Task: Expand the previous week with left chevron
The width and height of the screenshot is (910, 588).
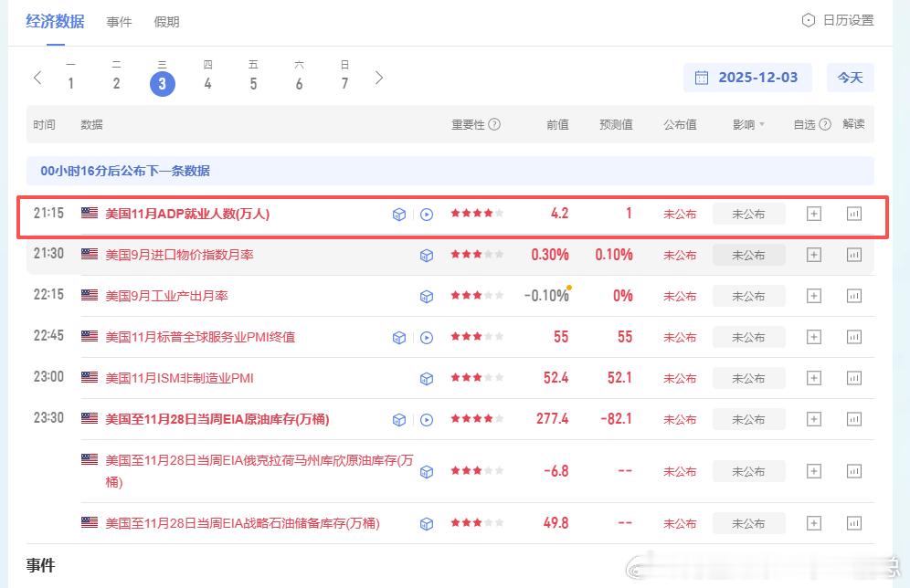Action: pyautogui.click(x=37, y=78)
